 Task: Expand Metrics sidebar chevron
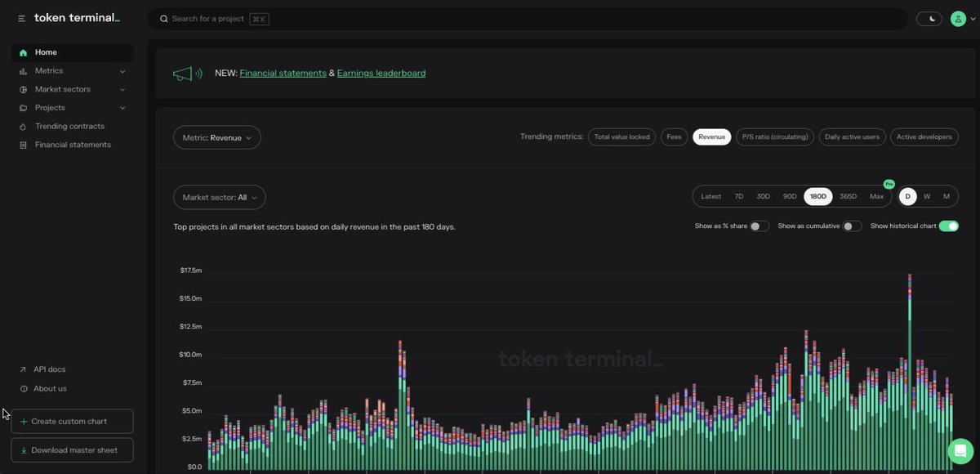(122, 71)
